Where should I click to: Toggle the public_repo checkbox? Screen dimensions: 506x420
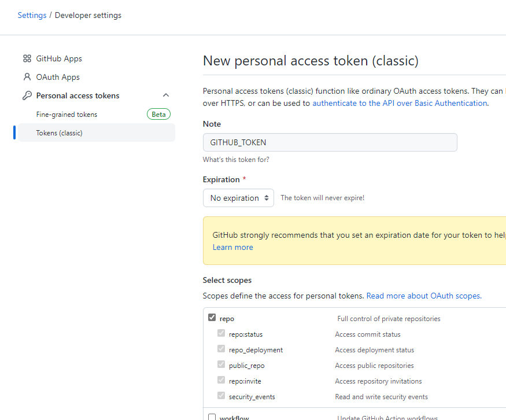221,364
